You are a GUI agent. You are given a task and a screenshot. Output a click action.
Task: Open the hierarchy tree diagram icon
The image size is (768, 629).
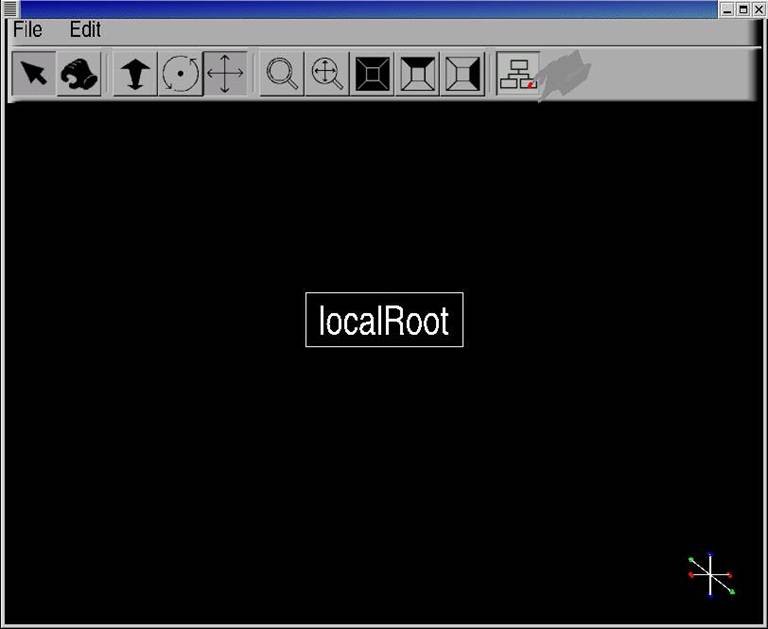(518, 73)
